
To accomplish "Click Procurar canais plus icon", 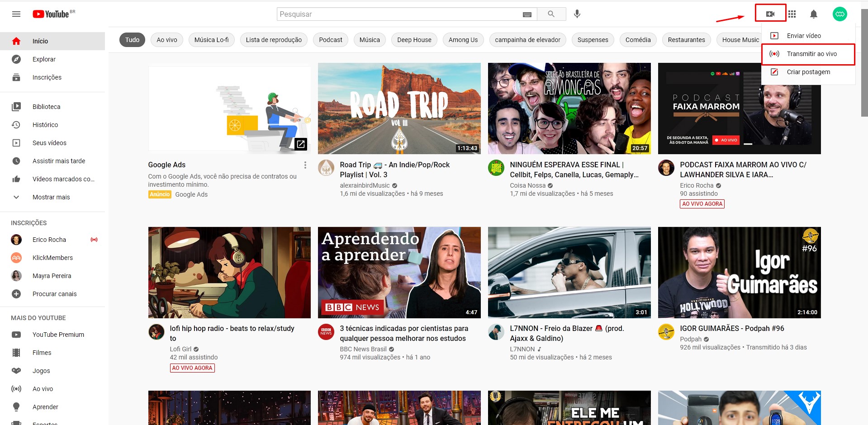I will [x=16, y=294].
